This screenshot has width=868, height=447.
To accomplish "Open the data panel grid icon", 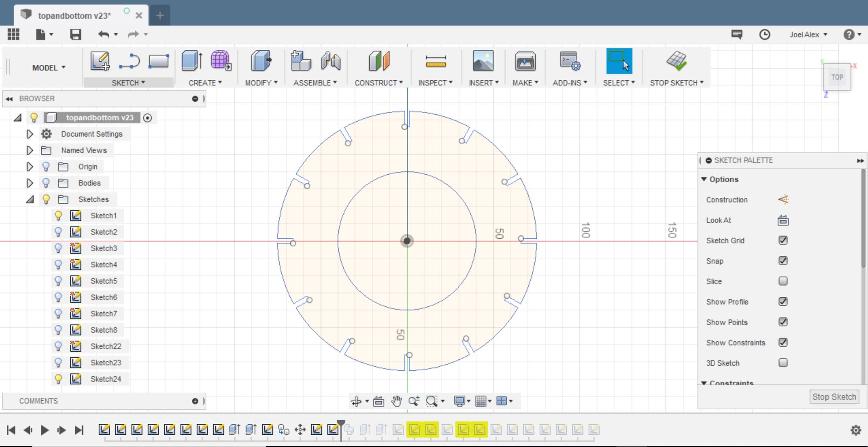I will [14, 34].
